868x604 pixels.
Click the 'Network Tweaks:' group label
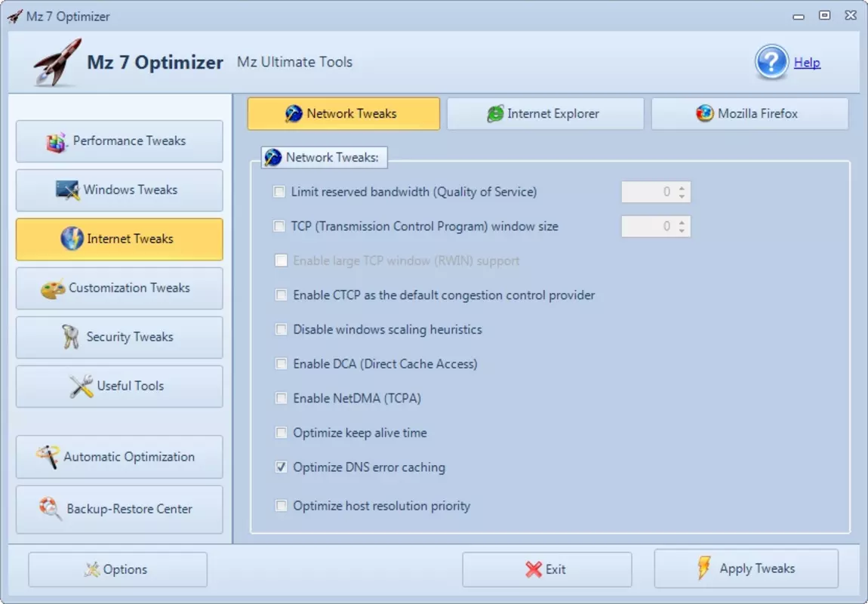click(x=332, y=157)
